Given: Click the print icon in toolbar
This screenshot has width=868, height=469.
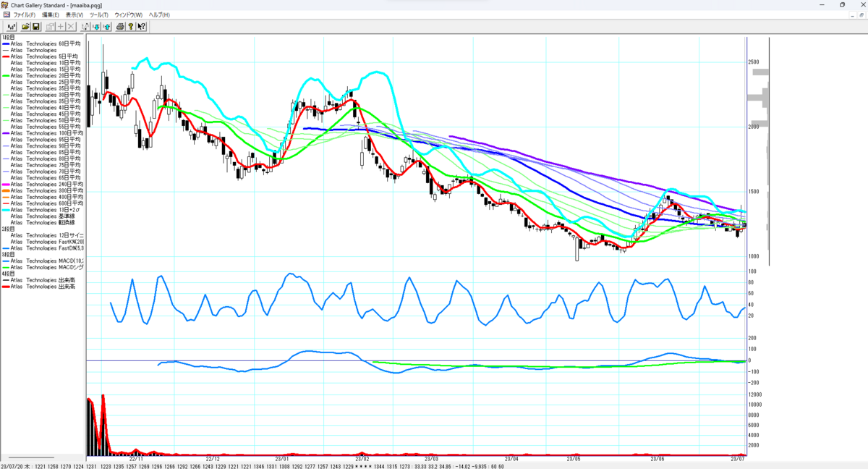Looking at the screenshot, I should (x=121, y=27).
